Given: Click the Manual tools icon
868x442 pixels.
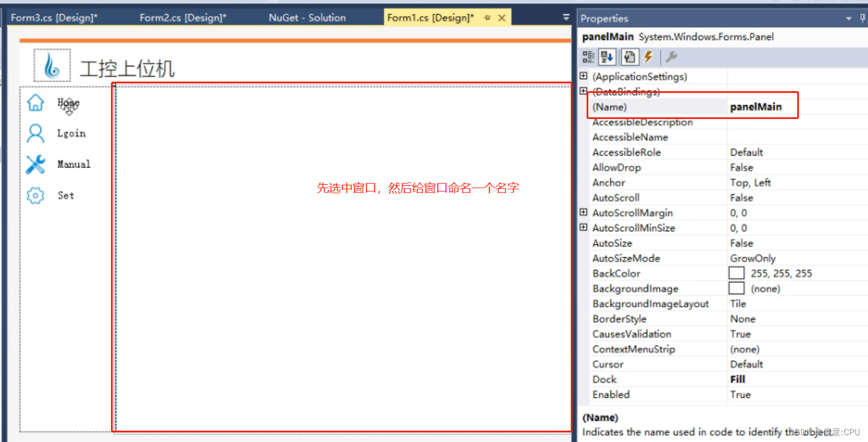Looking at the screenshot, I should (36, 164).
